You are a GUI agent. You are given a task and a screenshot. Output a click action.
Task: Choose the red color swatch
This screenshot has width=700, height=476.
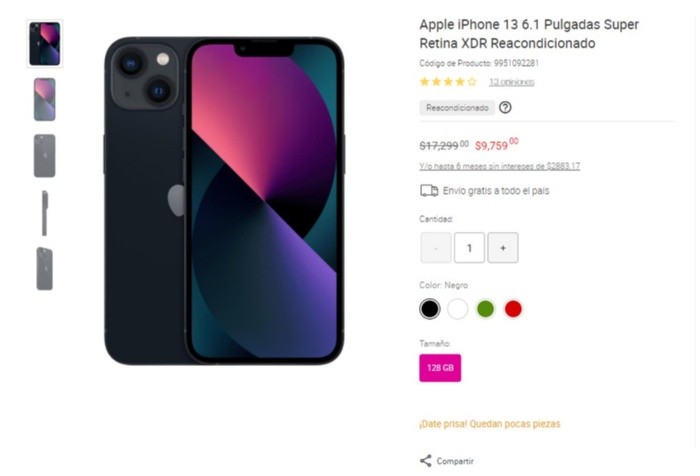[x=513, y=309]
